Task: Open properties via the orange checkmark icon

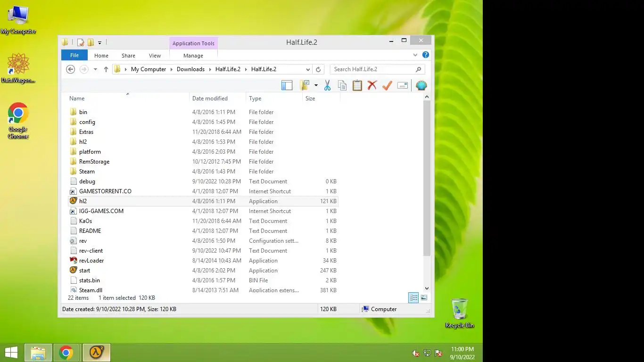Action: click(387, 85)
